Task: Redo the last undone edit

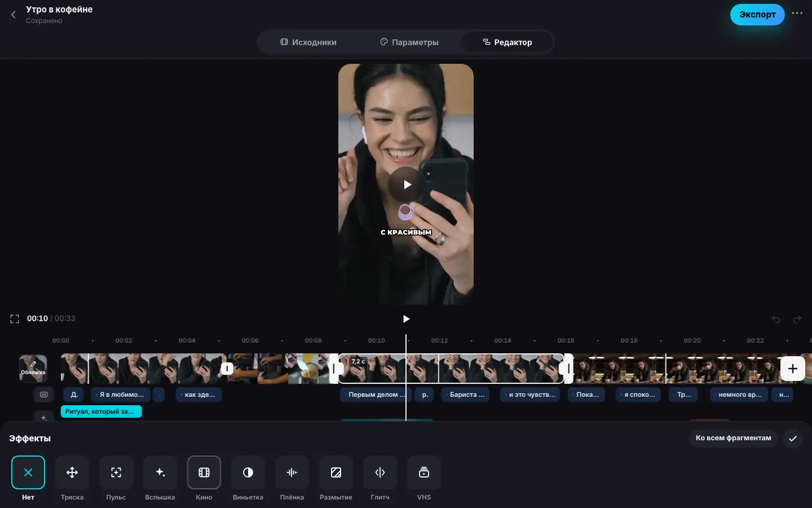Action: click(x=797, y=319)
